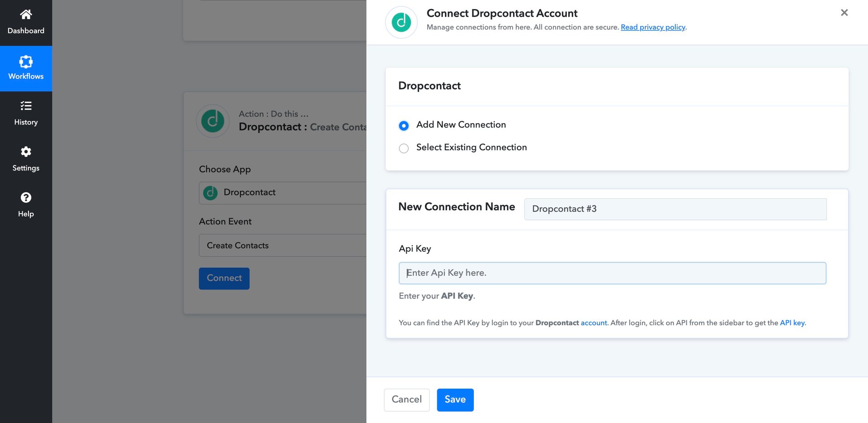Open the API key link
The image size is (868, 423).
pyautogui.click(x=792, y=323)
